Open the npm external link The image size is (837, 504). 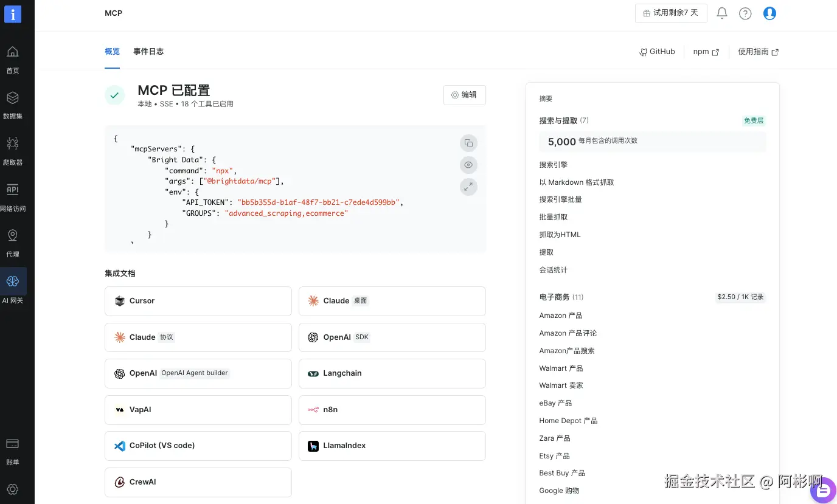706,52
